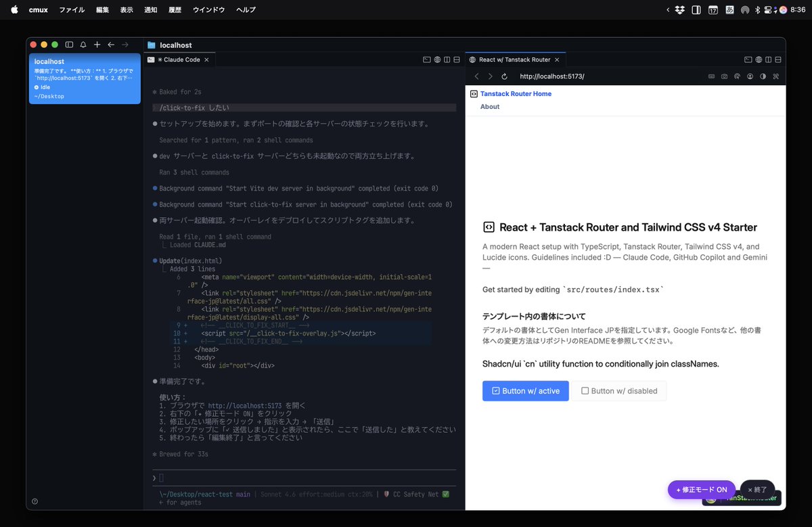Reload the localhost:5173 page

pos(504,76)
